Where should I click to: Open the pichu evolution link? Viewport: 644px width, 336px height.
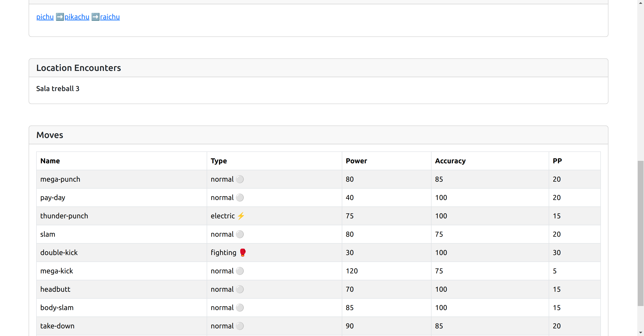(45, 17)
